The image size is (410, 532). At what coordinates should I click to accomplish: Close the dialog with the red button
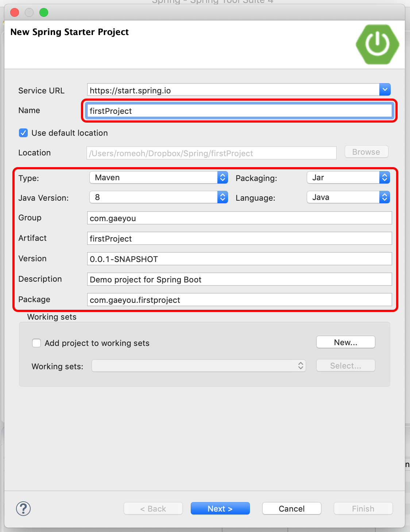(15, 12)
